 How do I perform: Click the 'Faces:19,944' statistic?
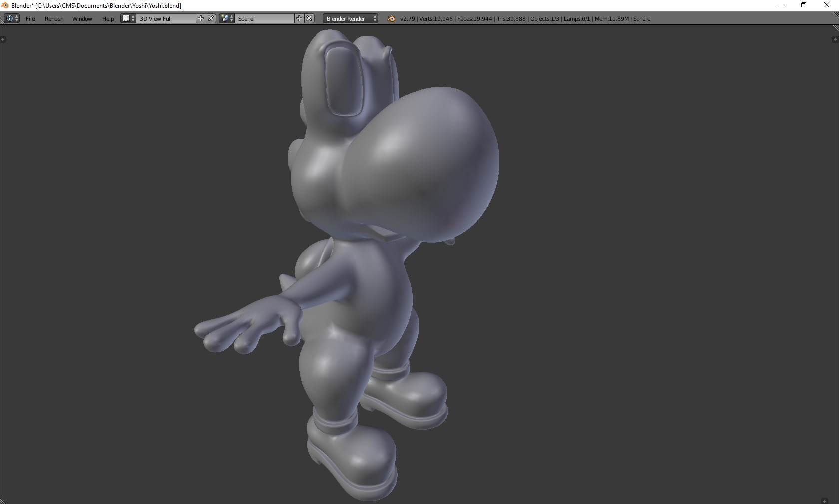(x=474, y=19)
